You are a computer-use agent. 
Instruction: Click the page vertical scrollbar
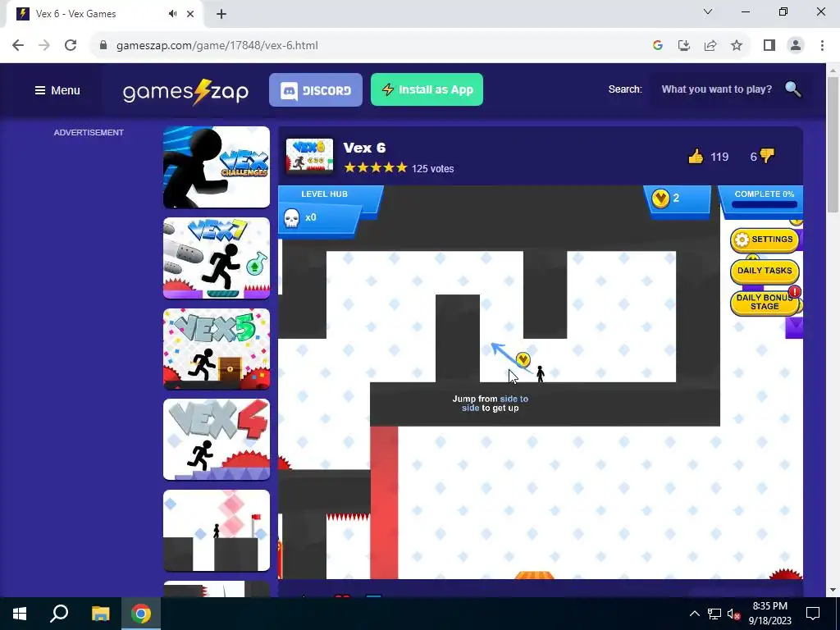pos(833,144)
